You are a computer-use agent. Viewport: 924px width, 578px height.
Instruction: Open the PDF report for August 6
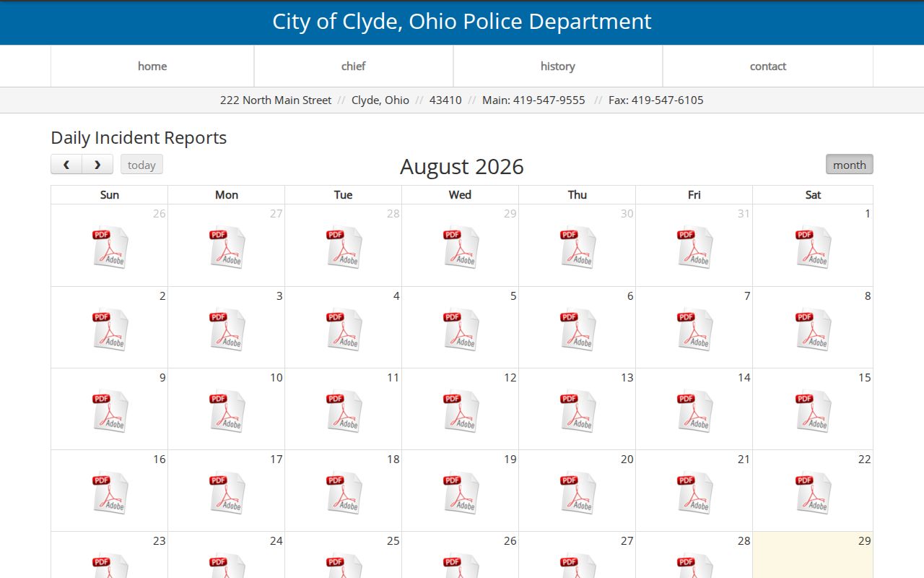tap(577, 329)
